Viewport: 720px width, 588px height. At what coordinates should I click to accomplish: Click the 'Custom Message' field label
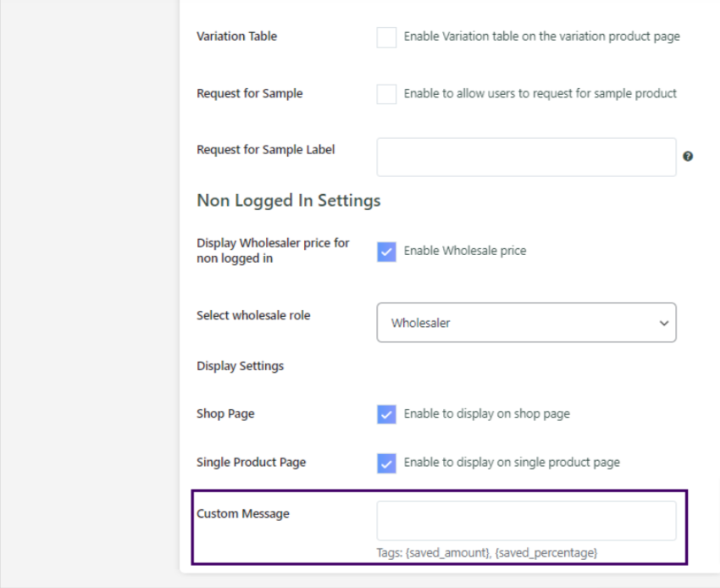(243, 513)
